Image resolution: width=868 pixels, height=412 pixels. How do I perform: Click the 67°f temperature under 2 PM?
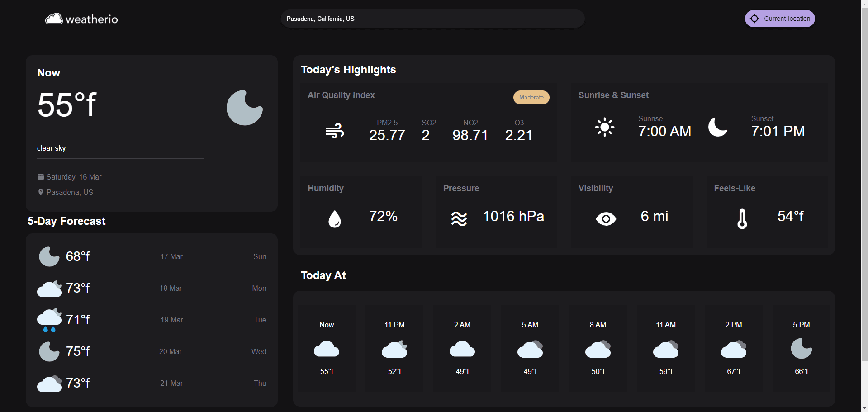pos(734,371)
